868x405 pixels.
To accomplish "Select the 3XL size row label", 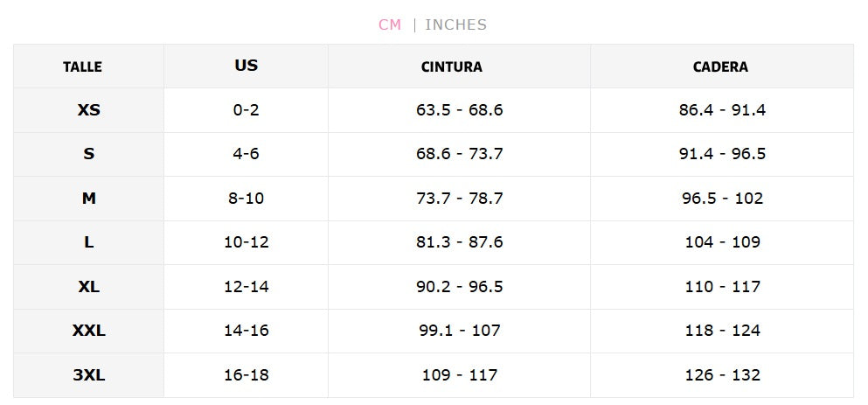I will [x=88, y=375].
